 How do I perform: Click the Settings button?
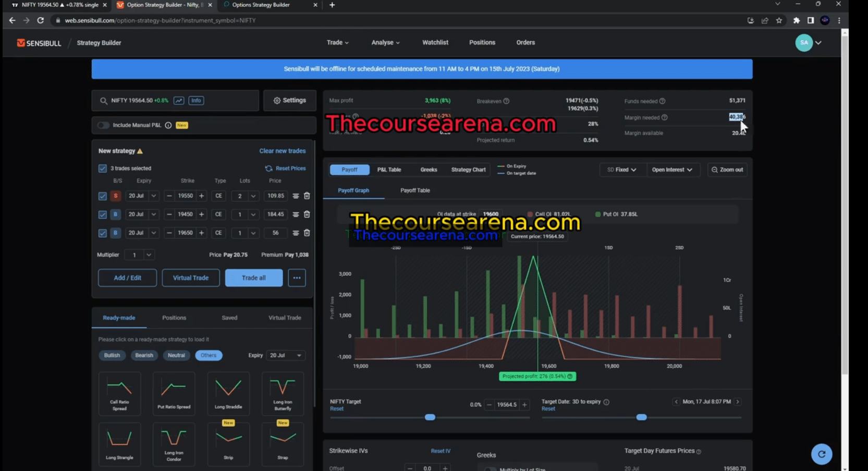point(290,101)
